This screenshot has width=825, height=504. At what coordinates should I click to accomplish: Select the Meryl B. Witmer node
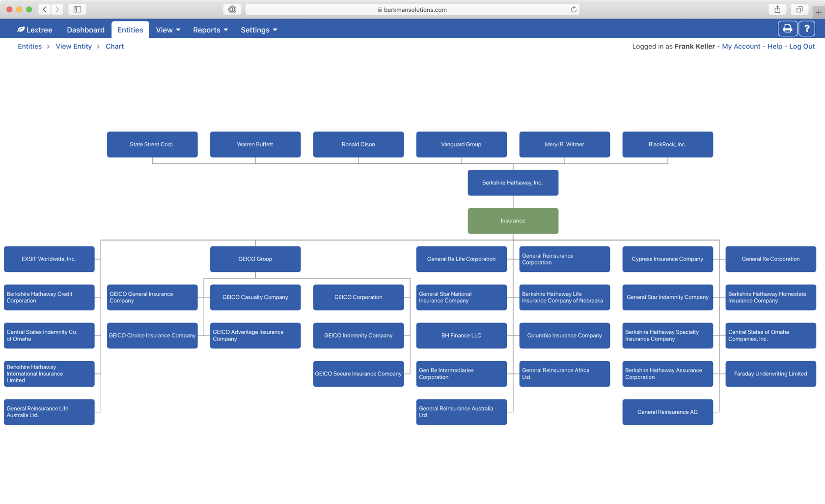tap(565, 144)
